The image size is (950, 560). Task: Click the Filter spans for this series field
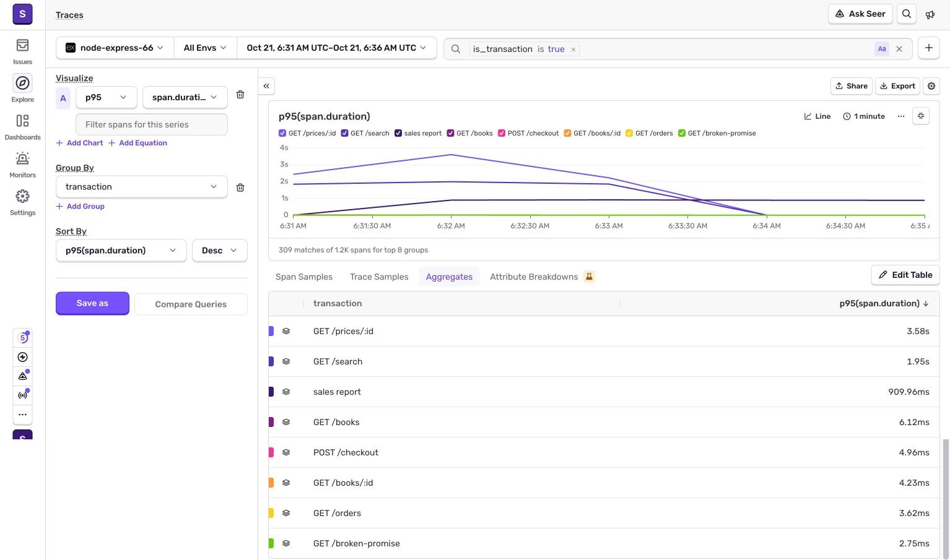point(152,124)
